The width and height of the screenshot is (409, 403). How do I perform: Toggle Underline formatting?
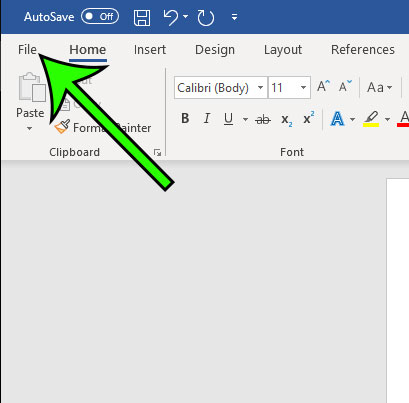click(x=228, y=119)
